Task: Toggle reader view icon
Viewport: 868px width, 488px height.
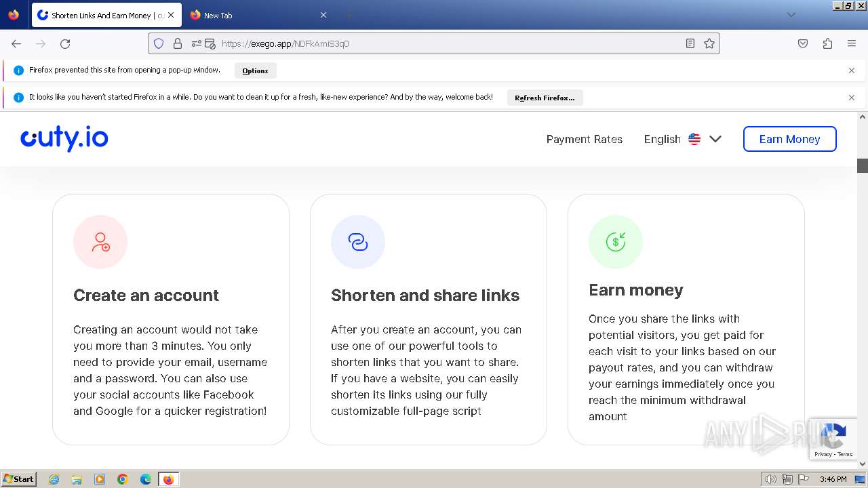Action: (x=690, y=43)
